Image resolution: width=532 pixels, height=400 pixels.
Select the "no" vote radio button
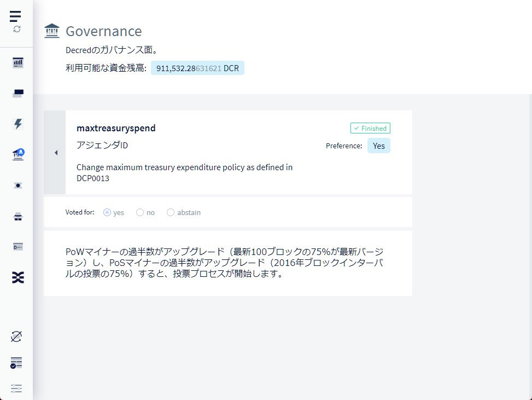140,212
